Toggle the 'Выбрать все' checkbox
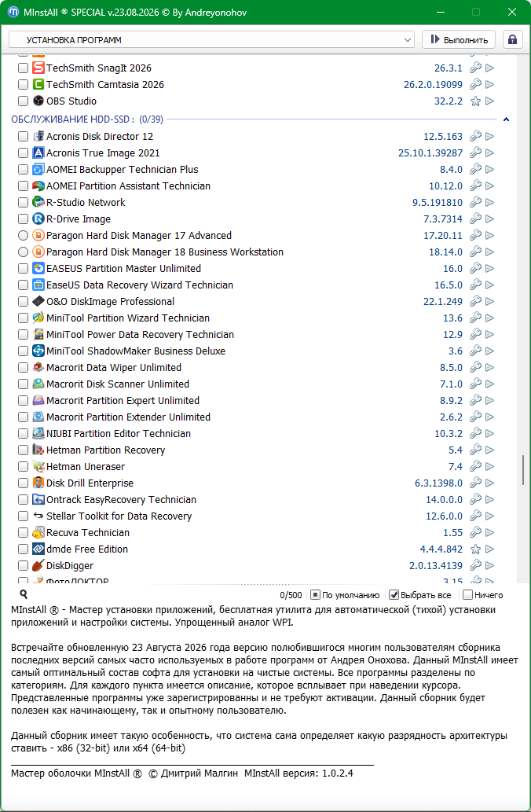This screenshot has height=812, width=531. [394, 595]
